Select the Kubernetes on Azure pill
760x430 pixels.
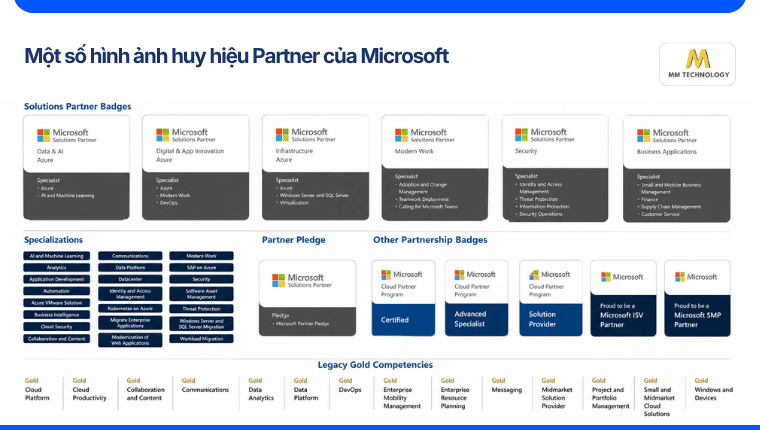coord(130,308)
